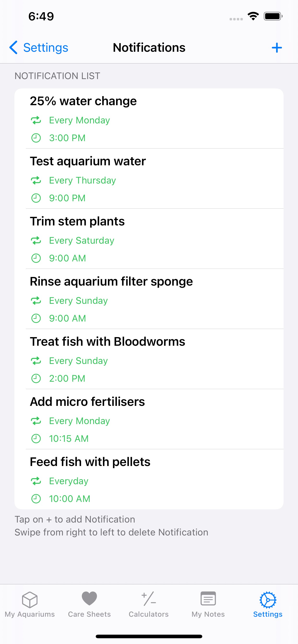
Task: Tap the plus icon to add notification
Action: pyautogui.click(x=277, y=47)
